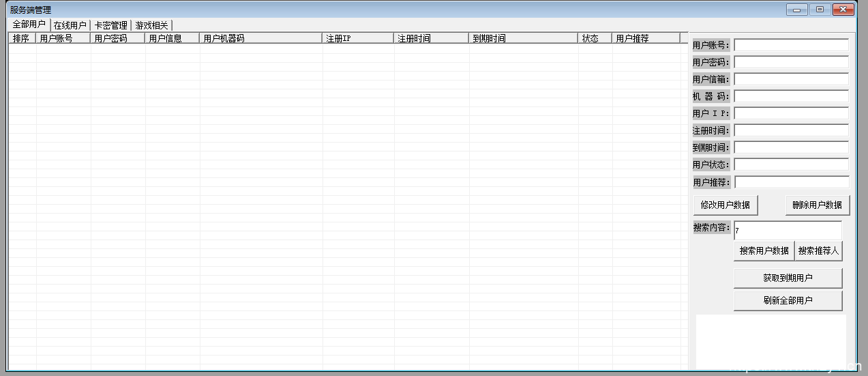Focus the 搜索内容 search box
The height and width of the screenshot is (376, 868).
[788, 230]
